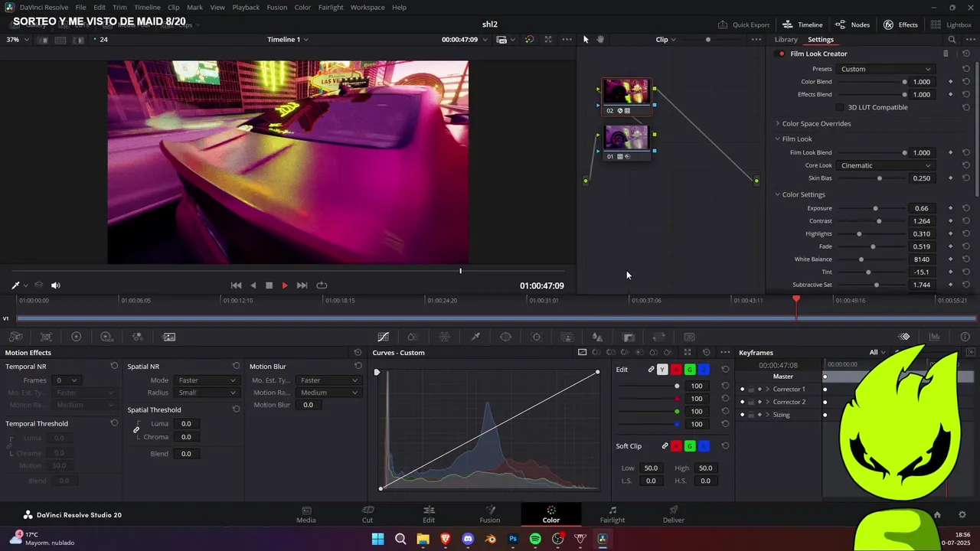Screen dimensions: 980x551
Task: Open Discord from the taskbar
Action: (x=468, y=539)
